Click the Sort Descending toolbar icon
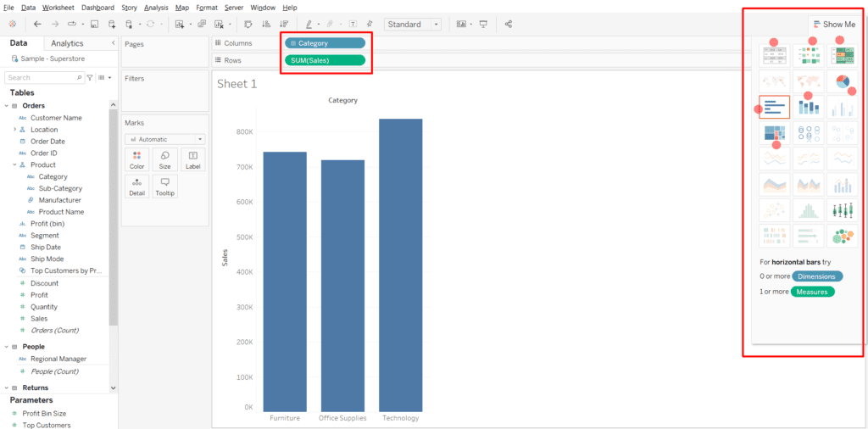The height and width of the screenshot is (429, 868). pos(284,25)
